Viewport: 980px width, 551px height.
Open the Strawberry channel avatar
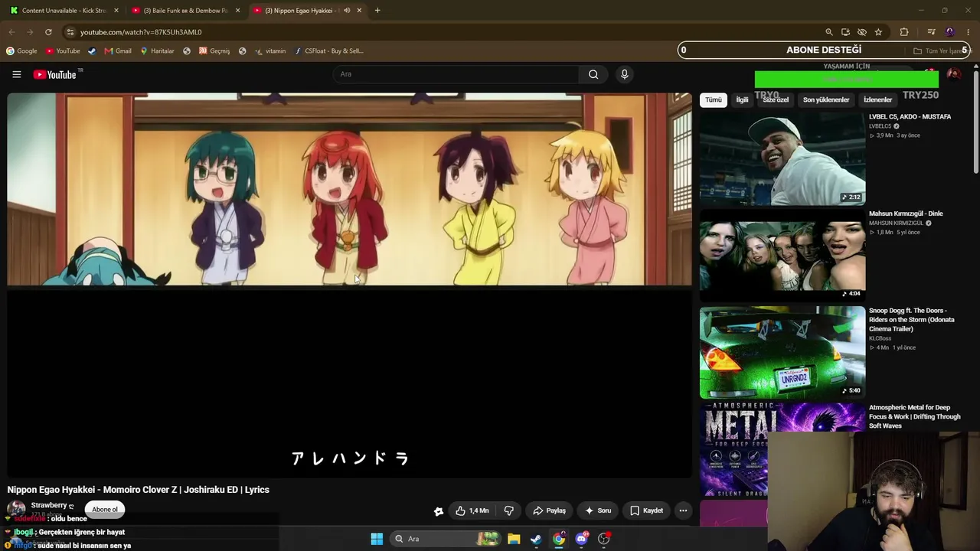pos(16,508)
